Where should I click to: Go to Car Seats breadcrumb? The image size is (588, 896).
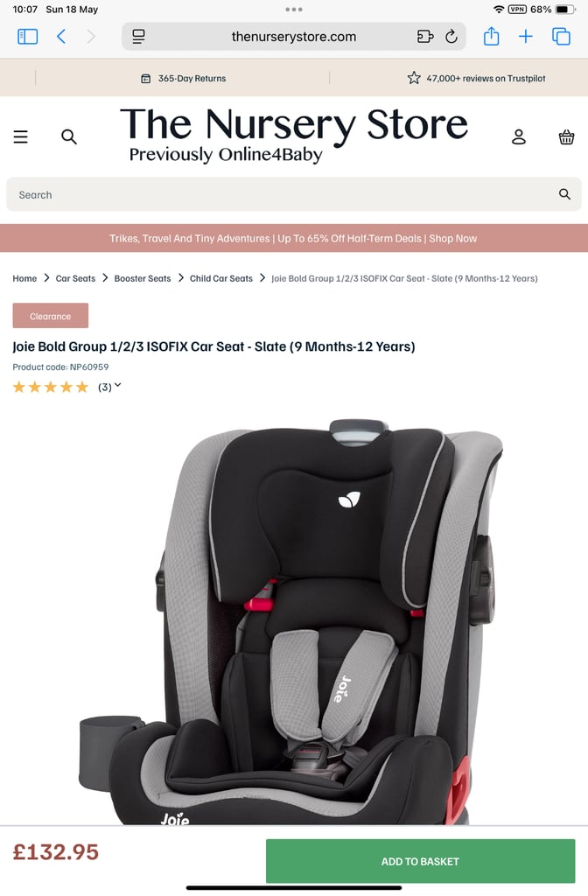click(x=75, y=278)
